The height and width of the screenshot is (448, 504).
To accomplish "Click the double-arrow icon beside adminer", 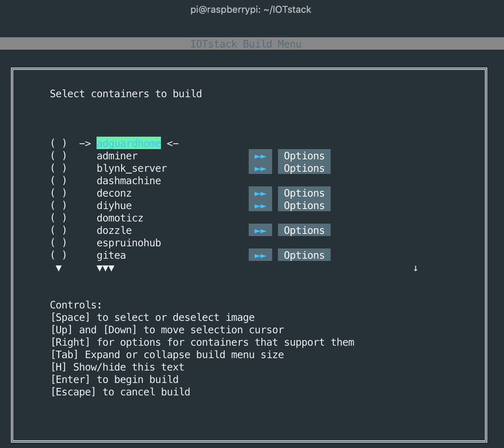I will pyautogui.click(x=260, y=156).
